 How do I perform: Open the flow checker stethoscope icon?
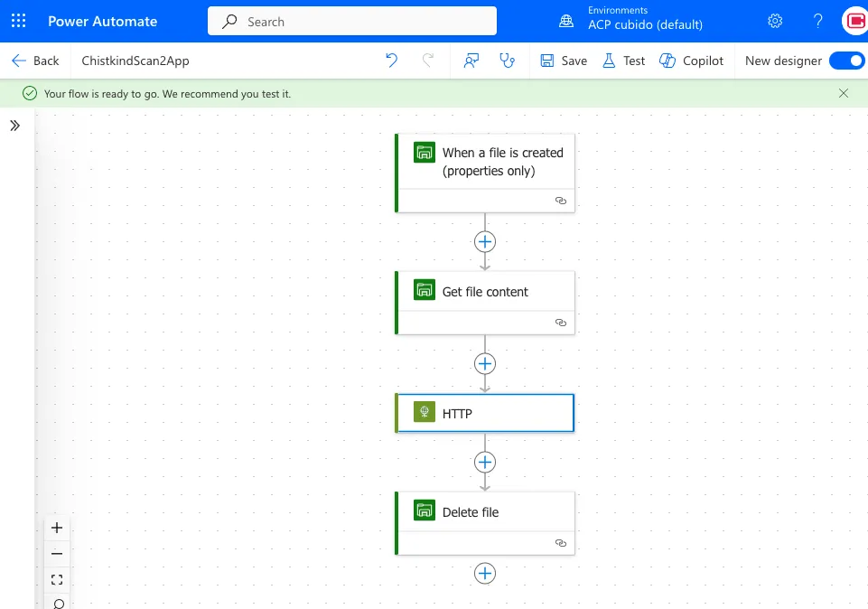(x=507, y=61)
